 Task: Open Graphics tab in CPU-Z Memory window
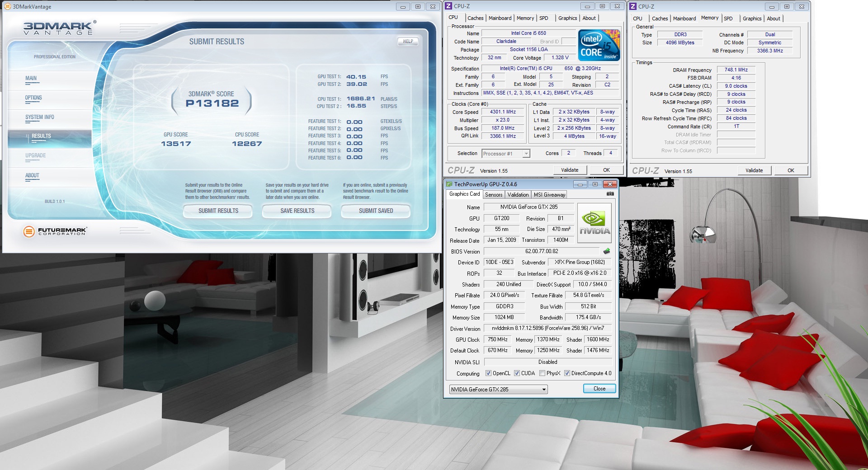point(752,19)
